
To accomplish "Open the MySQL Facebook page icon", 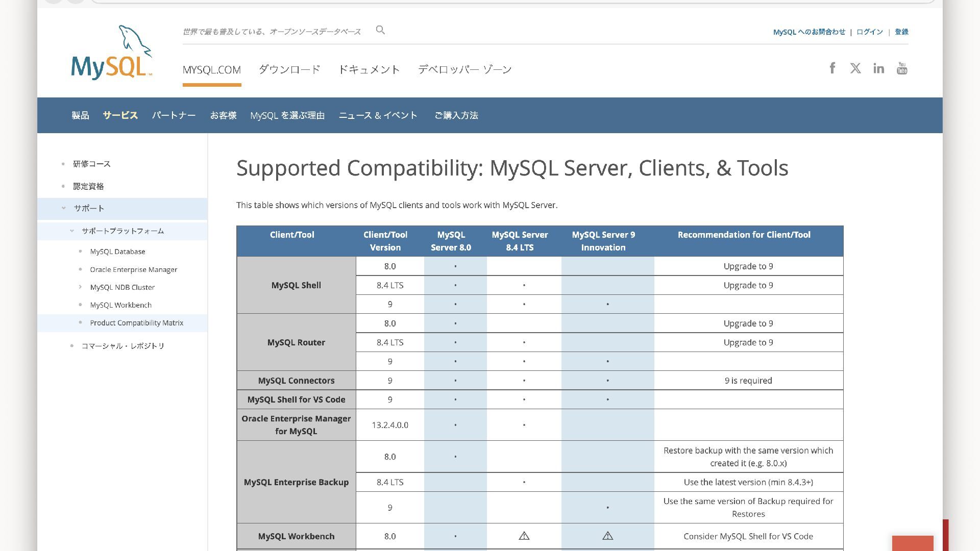I will (832, 68).
